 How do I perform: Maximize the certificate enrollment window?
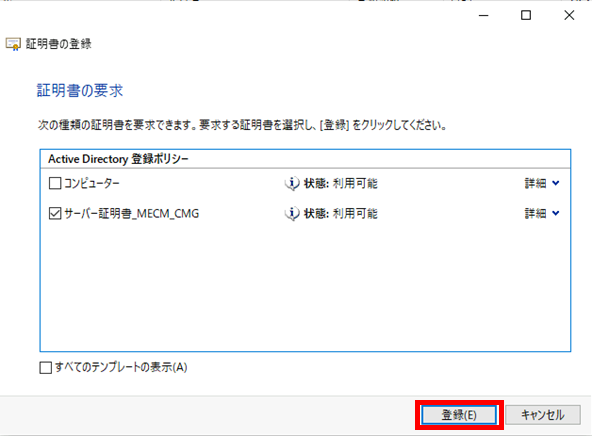[526, 15]
